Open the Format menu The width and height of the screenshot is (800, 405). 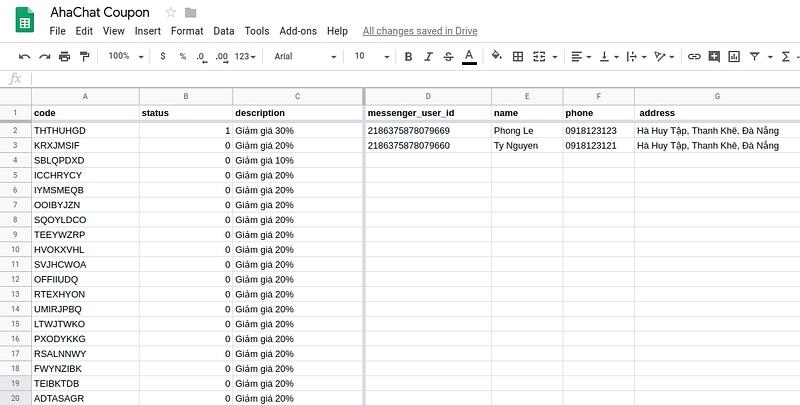187,31
